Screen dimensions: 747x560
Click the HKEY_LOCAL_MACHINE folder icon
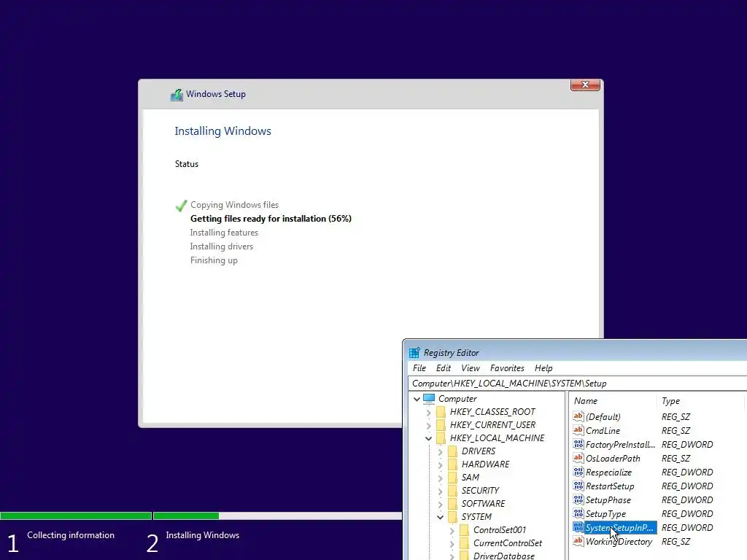(x=441, y=438)
